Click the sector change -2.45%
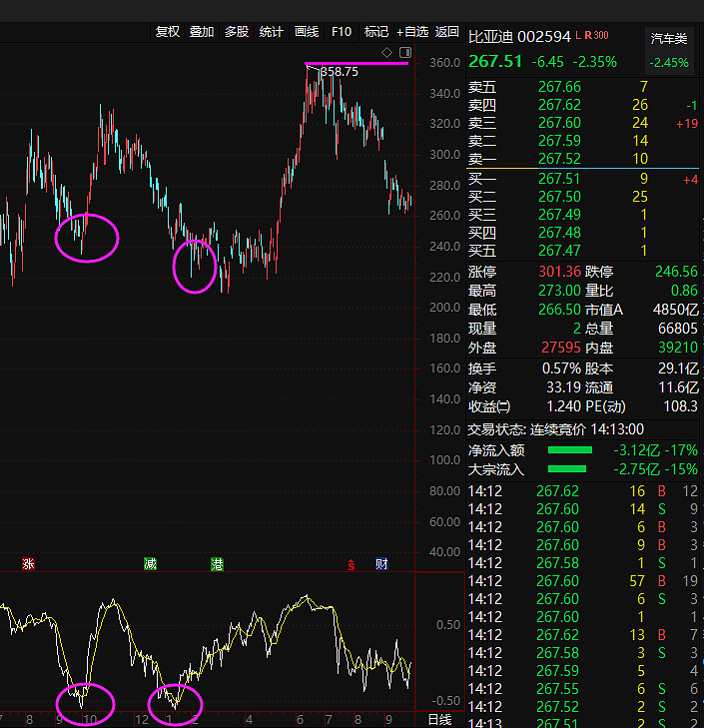The width and height of the screenshot is (704, 728). [x=669, y=63]
